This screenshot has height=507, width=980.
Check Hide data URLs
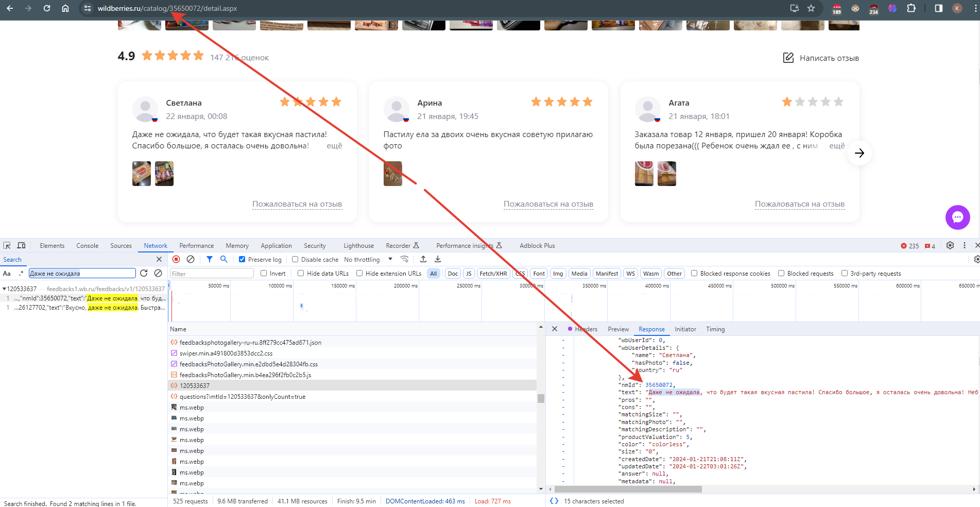[x=301, y=274]
